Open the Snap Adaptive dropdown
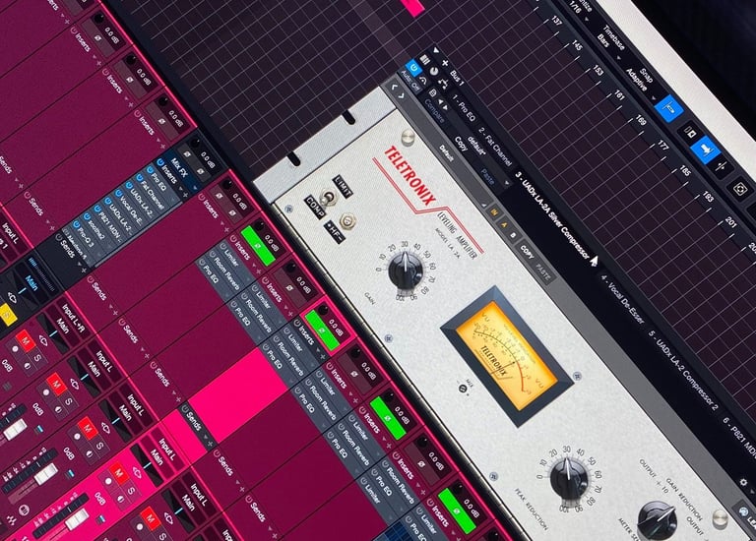The height and width of the screenshot is (541, 756). tap(643, 82)
